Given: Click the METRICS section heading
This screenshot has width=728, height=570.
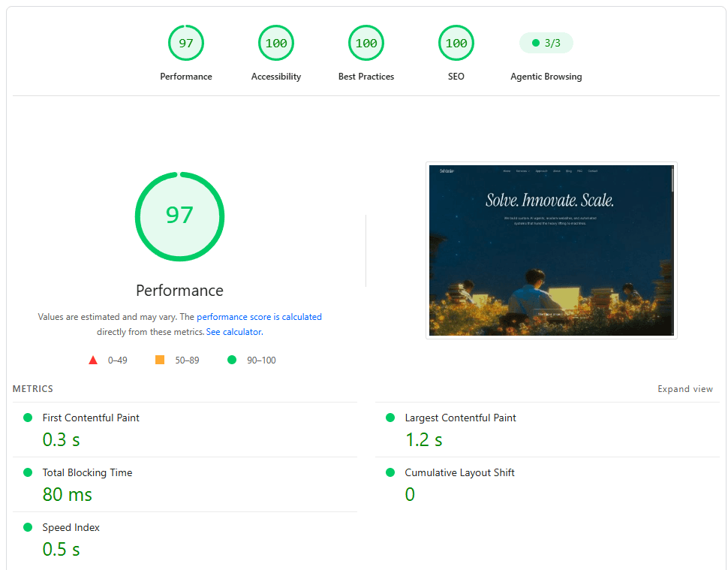Looking at the screenshot, I should [x=32, y=389].
